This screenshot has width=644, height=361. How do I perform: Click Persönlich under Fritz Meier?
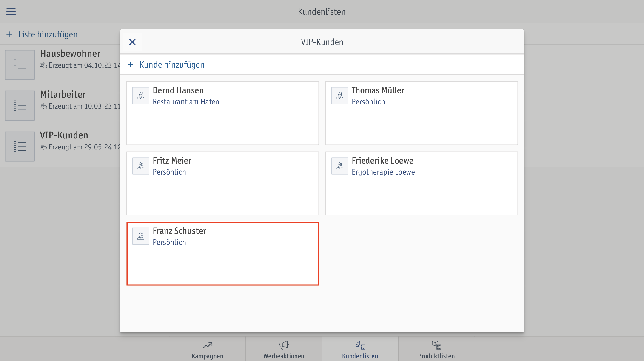tap(169, 172)
